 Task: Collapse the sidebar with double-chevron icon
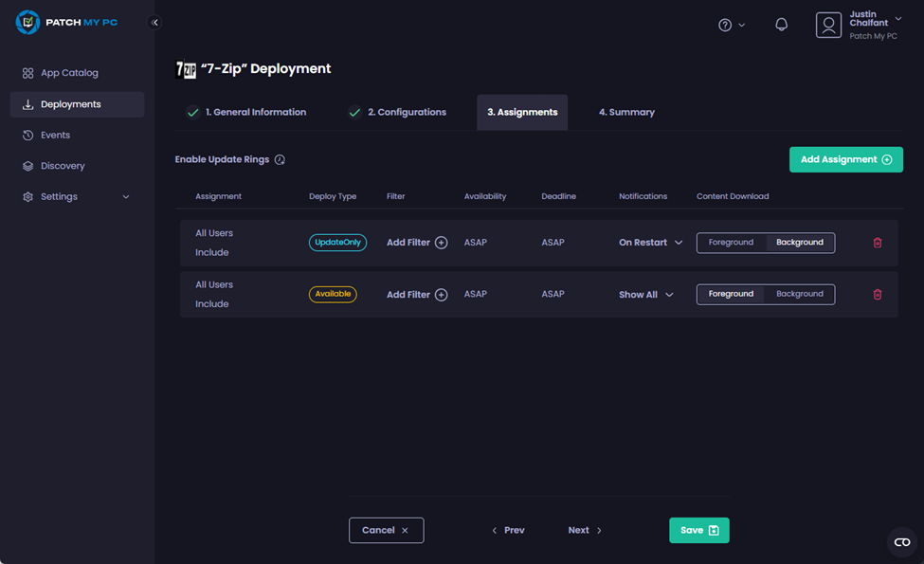pos(155,23)
